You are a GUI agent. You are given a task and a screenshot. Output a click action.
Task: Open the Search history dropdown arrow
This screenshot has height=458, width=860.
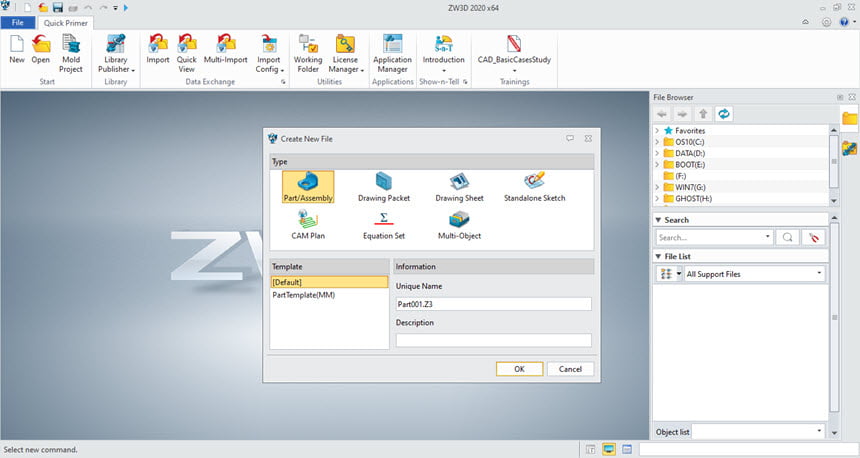[767, 238]
